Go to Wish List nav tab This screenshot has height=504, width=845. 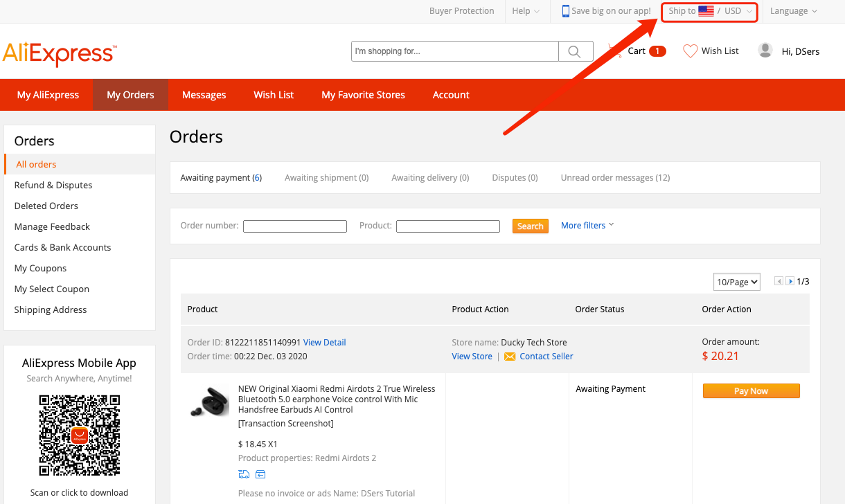point(274,95)
